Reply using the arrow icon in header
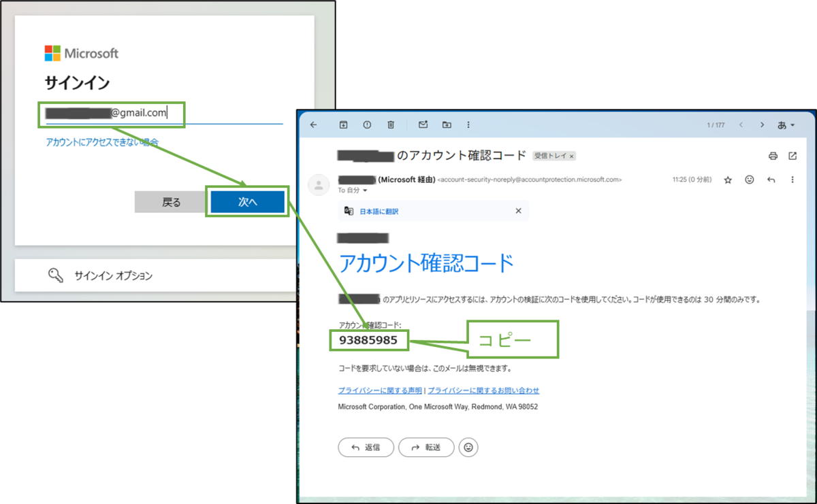 (x=771, y=180)
